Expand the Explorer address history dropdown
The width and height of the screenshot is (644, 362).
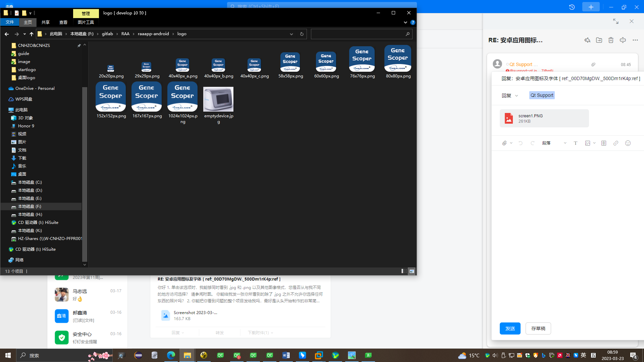point(291,34)
